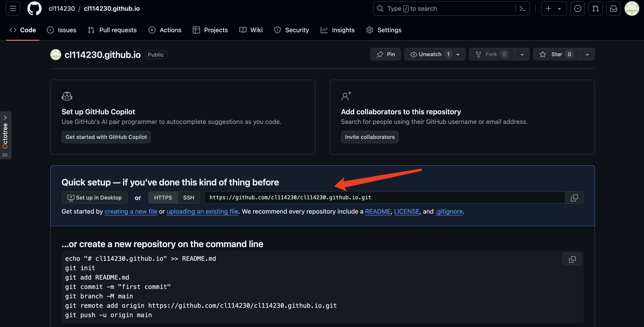This screenshot has height=327, width=644.
Task: Switch to SSH remote URL toggle
Action: click(x=189, y=197)
